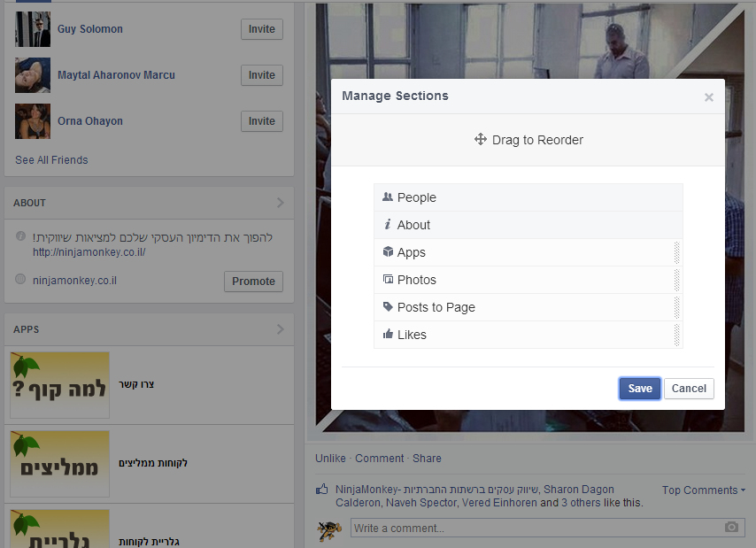Invite Guy Solomon
Image resolution: width=756 pixels, height=548 pixels.
tap(262, 29)
